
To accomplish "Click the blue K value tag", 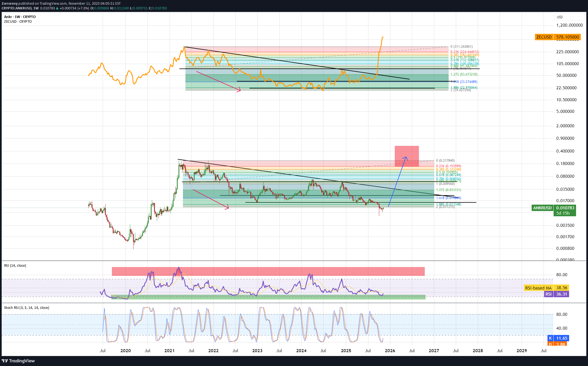I will pos(558,338).
